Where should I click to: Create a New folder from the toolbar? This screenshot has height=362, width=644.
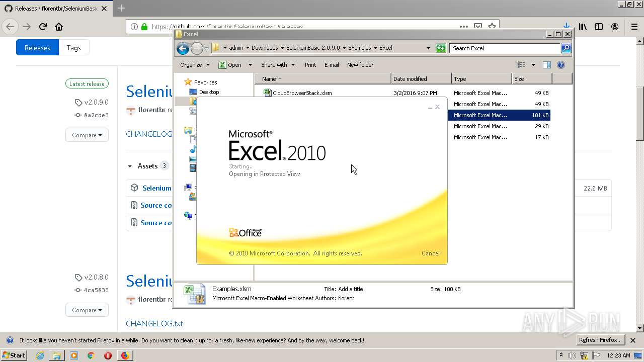(x=360, y=65)
